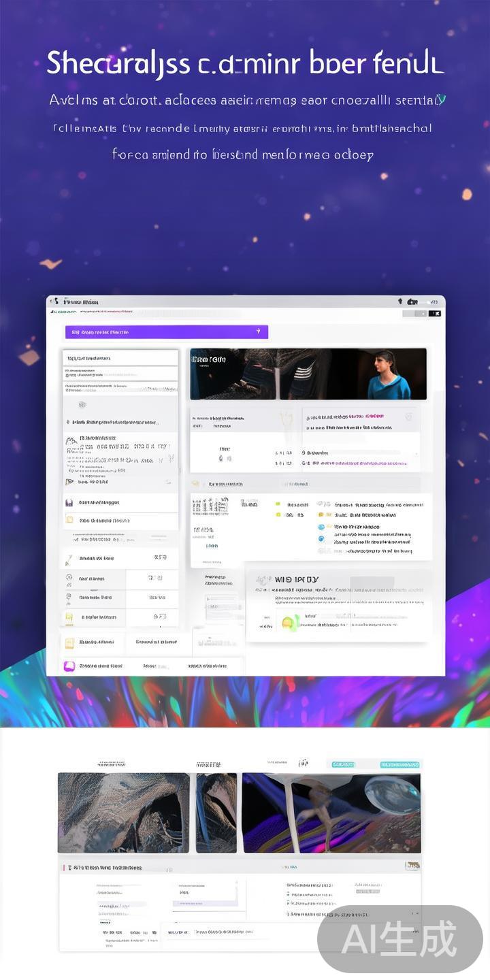Click the yellow note icon in left sidebar
This screenshot has width=490, height=980.
click(69, 520)
